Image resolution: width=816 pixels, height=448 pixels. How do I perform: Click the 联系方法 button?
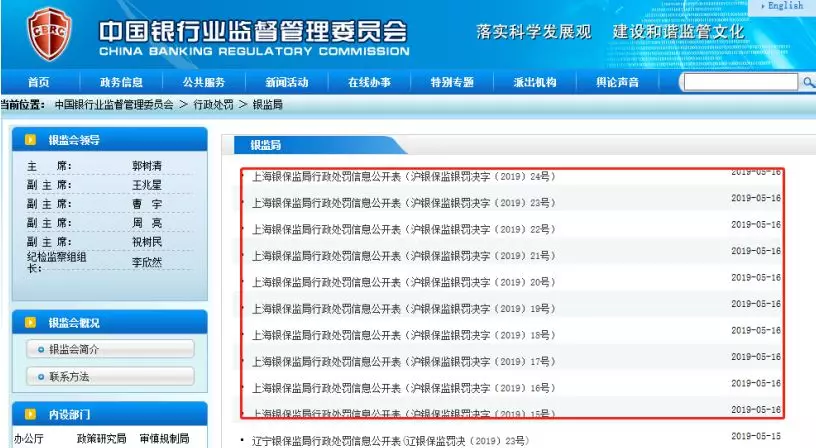click(x=110, y=376)
